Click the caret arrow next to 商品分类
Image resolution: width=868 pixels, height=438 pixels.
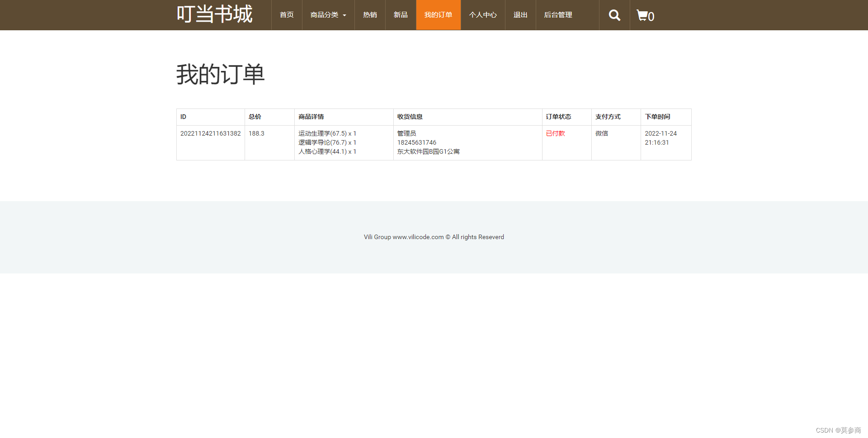coord(344,15)
